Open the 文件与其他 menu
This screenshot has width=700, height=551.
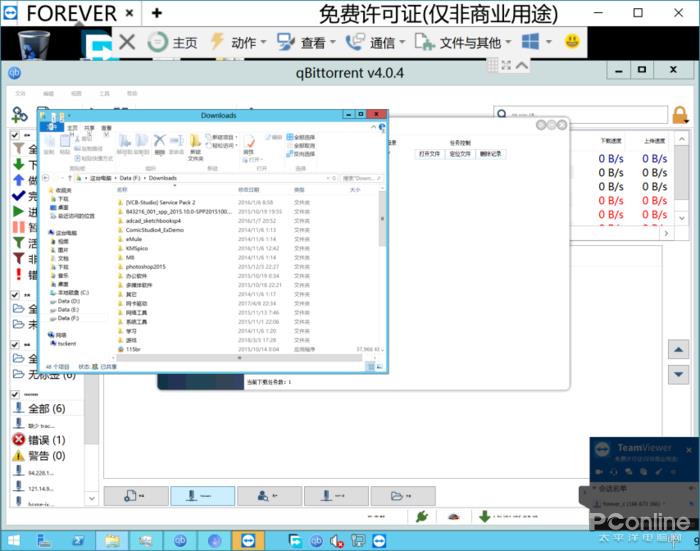pyautogui.click(x=462, y=42)
